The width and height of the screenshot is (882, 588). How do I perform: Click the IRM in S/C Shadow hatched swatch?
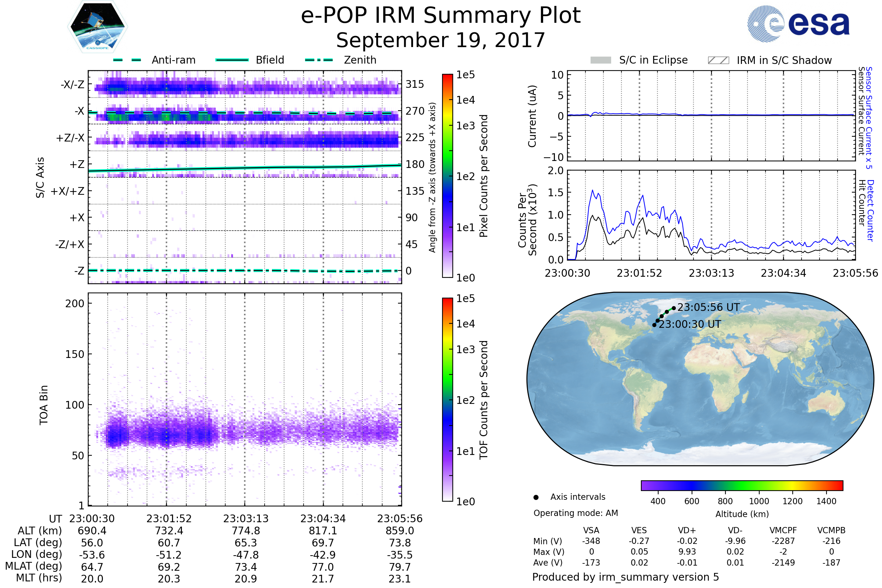tap(718, 60)
